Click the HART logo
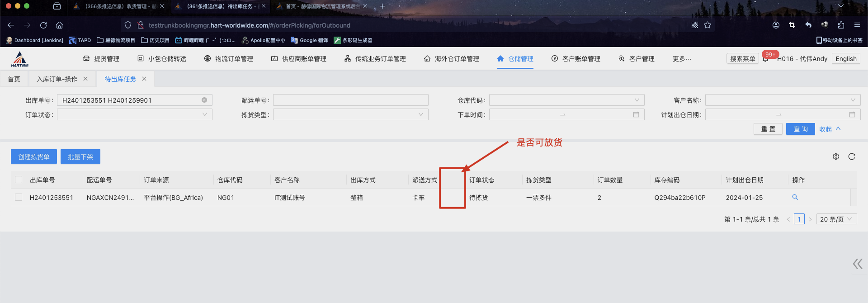The image size is (868, 303). pyautogui.click(x=20, y=59)
